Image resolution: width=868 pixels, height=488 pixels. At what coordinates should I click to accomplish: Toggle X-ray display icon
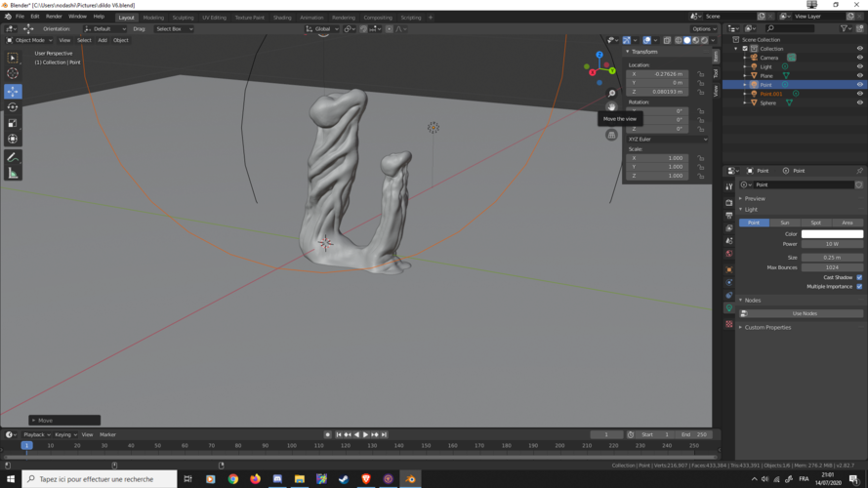pyautogui.click(x=667, y=40)
